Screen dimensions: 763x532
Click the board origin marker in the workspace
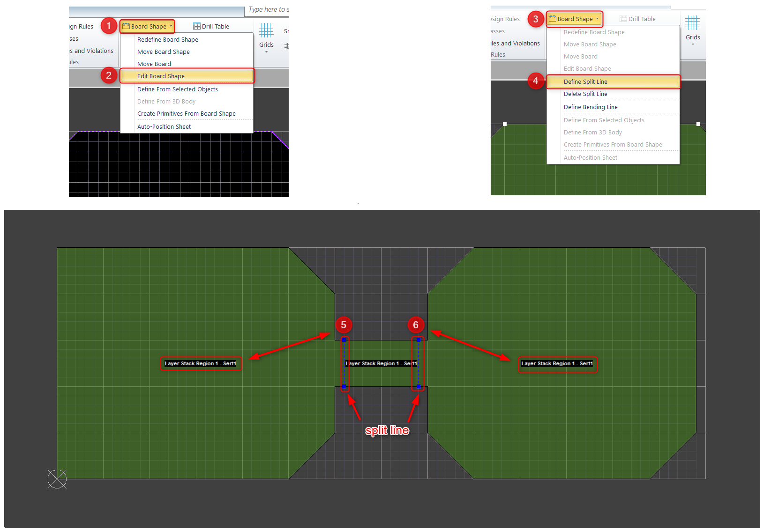coord(57,479)
